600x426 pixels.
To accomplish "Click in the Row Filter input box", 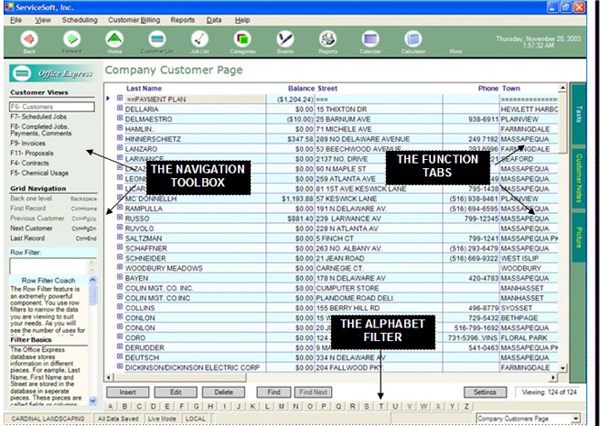I will (49, 266).
